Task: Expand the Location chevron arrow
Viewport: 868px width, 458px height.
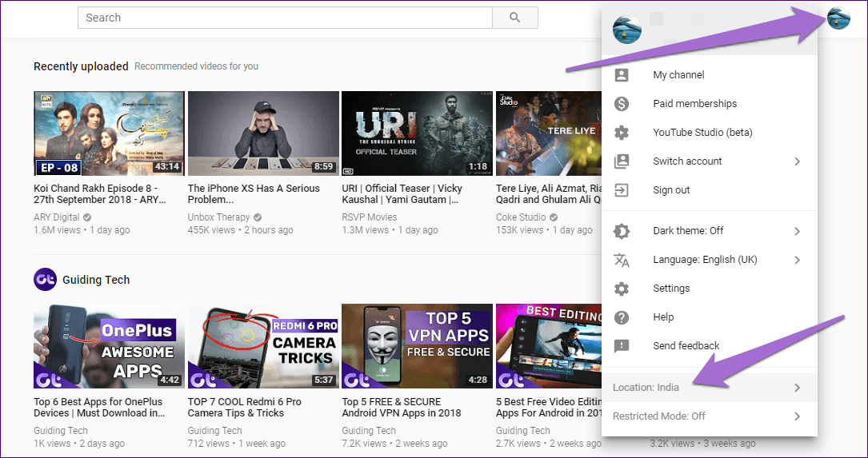Action: (x=797, y=387)
